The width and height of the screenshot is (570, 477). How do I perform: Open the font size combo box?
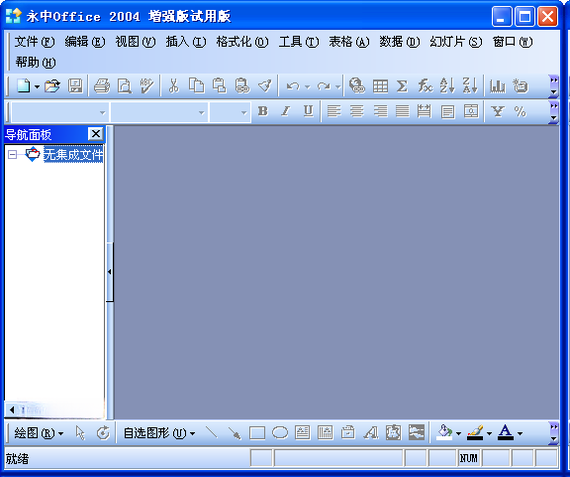[230, 112]
